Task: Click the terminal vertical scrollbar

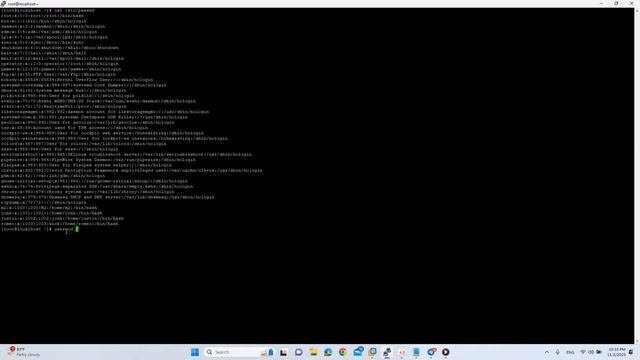Action: [637, 176]
